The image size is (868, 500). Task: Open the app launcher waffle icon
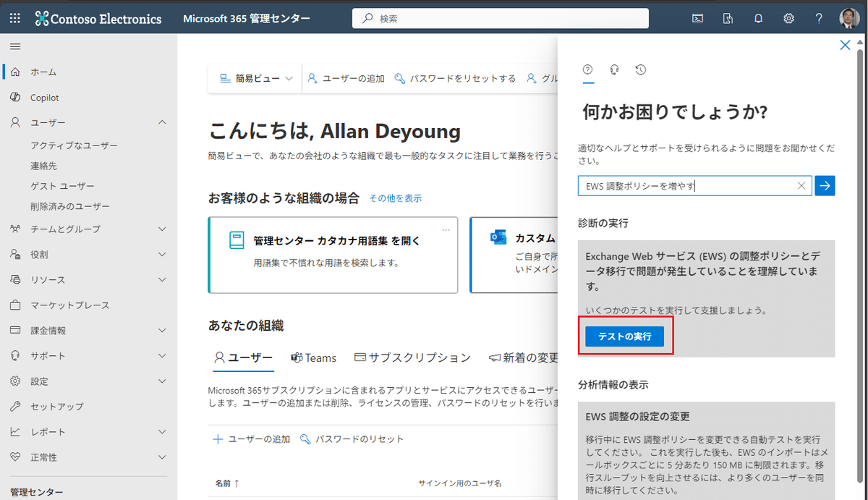14,18
